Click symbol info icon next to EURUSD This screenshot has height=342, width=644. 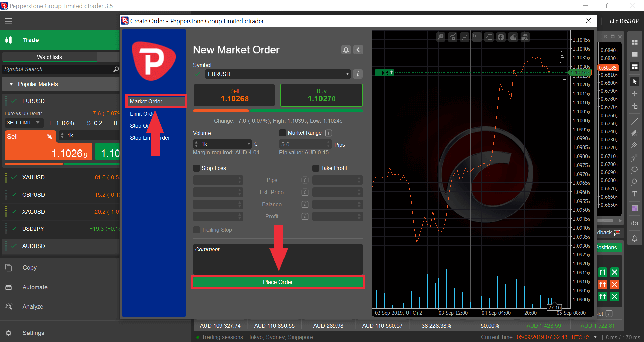coord(358,74)
